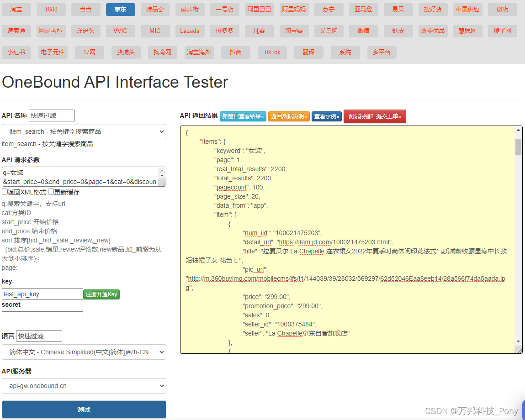Open the 抖音 tab
This screenshot has height=420, width=525.
tap(235, 52)
